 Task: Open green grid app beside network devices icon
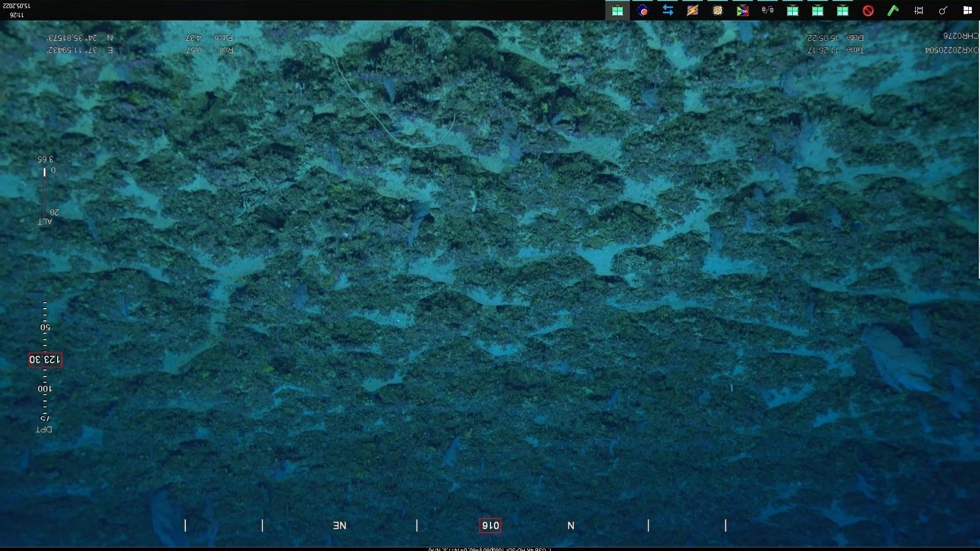pos(793,10)
